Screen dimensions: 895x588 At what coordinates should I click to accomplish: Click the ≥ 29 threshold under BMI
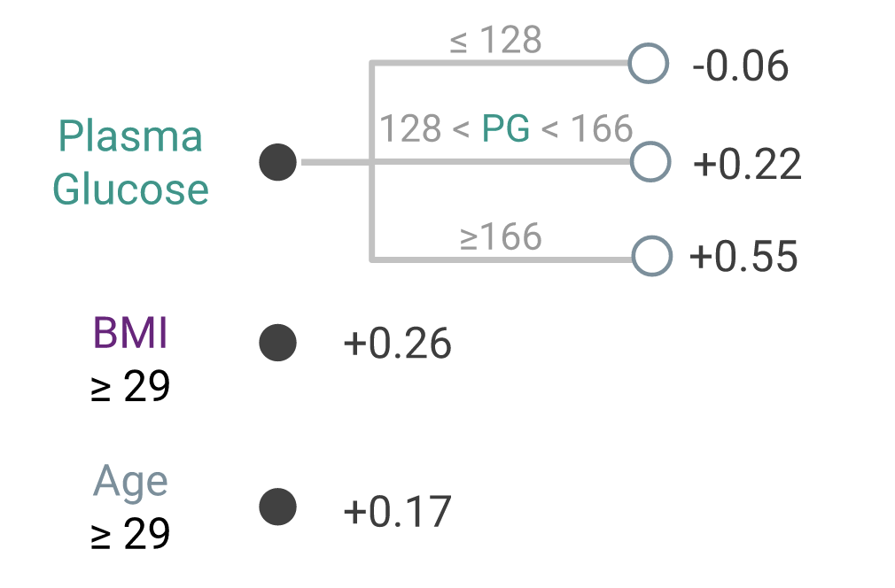tap(130, 386)
